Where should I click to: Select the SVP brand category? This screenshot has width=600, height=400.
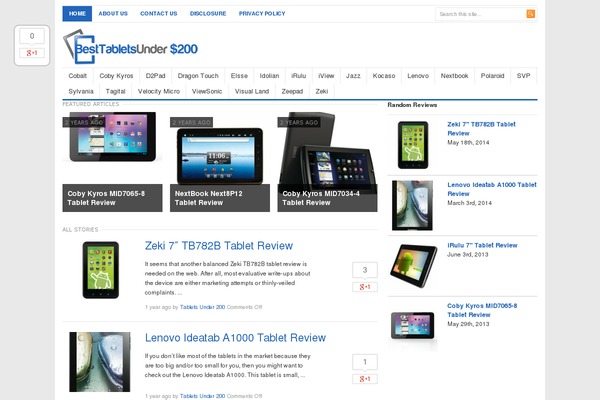[523, 76]
